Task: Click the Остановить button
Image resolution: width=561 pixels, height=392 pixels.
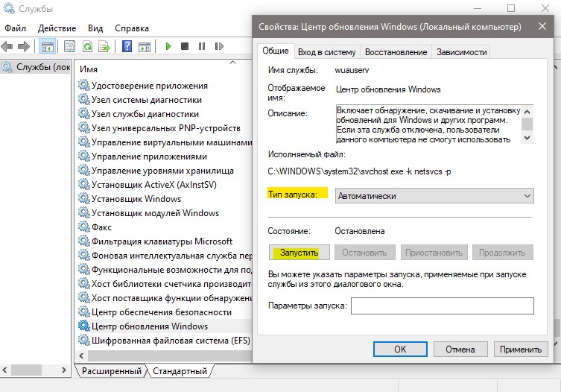Action: [x=364, y=253]
